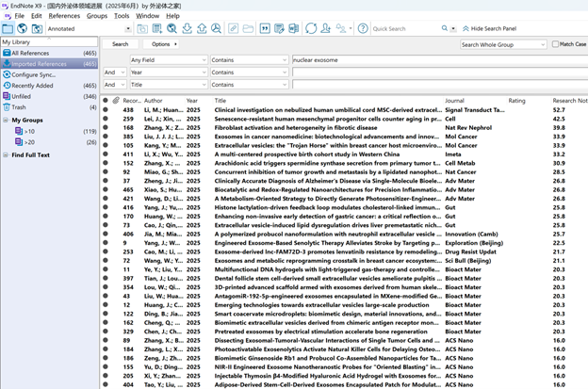588x389 pixels.
Task: Open the File menu
Action: point(19,16)
